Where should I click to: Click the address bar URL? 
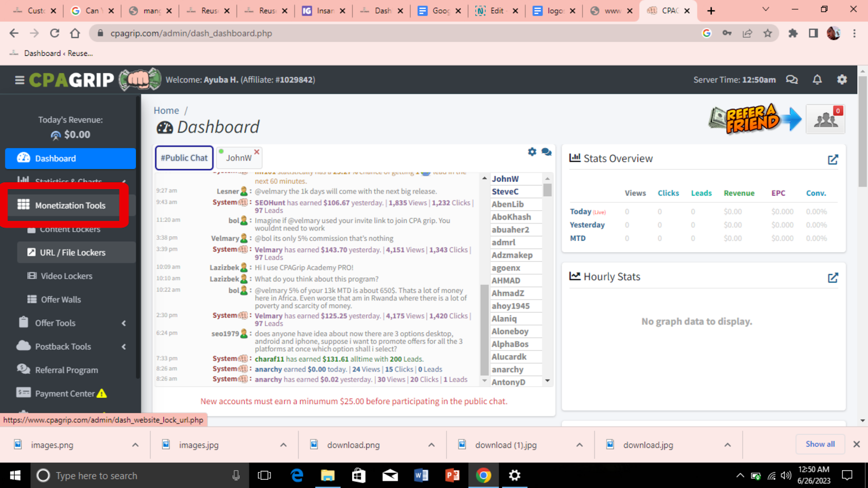click(191, 33)
